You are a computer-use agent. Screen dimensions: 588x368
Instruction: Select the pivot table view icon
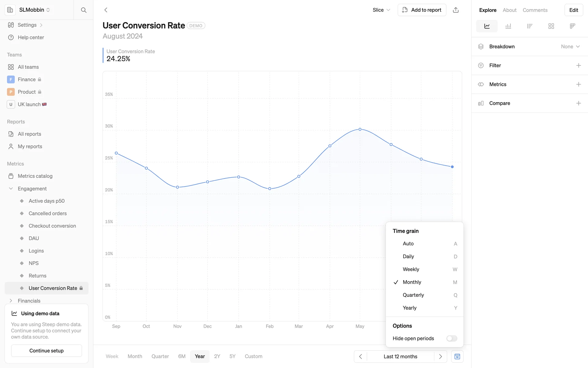point(572,26)
